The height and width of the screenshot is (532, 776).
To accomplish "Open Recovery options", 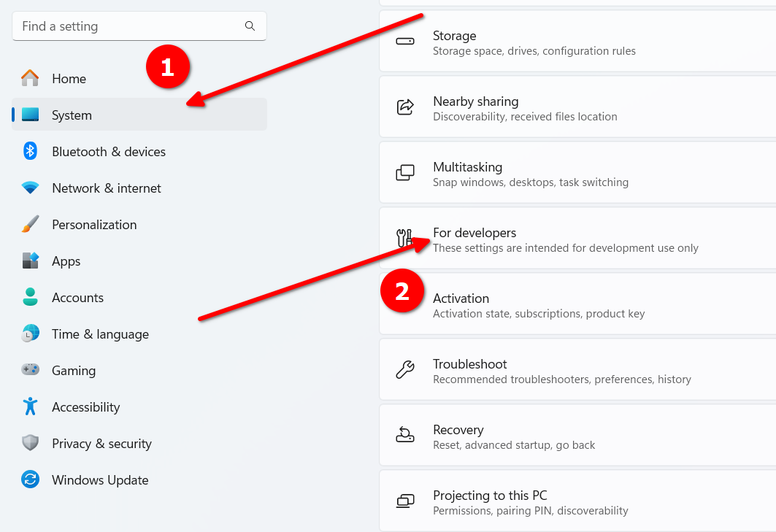I will click(x=577, y=436).
